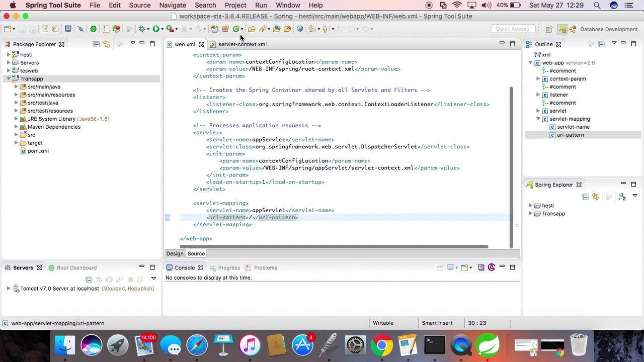Image resolution: width=644 pixels, height=362 pixels.
Task: Open the Source menu
Action: click(139, 5)
